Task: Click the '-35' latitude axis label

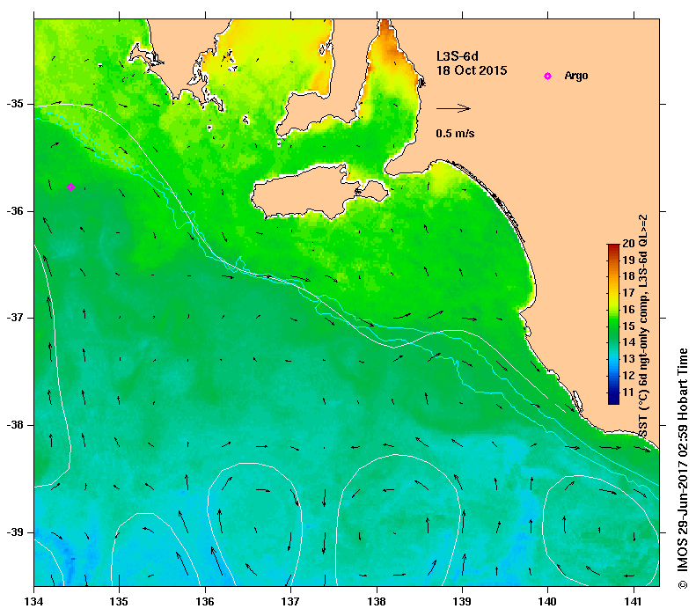Action: tap(15, 104)
